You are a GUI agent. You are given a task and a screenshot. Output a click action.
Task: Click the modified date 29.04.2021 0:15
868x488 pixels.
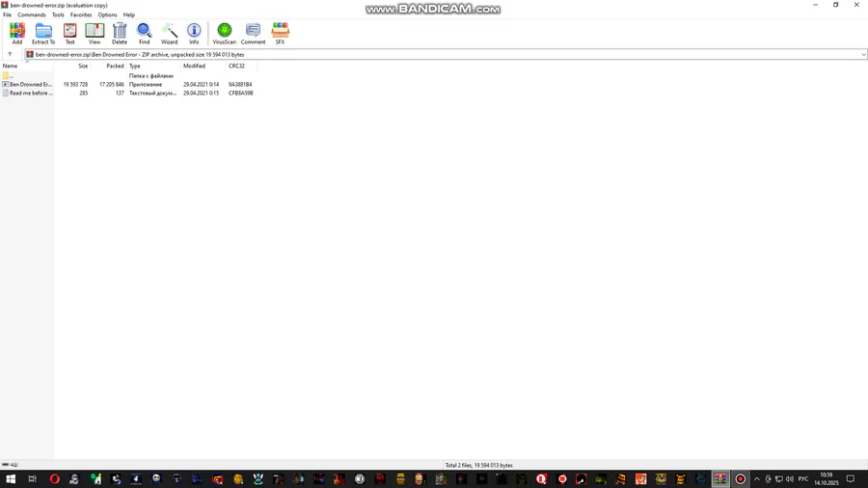(x=201, y=94)
